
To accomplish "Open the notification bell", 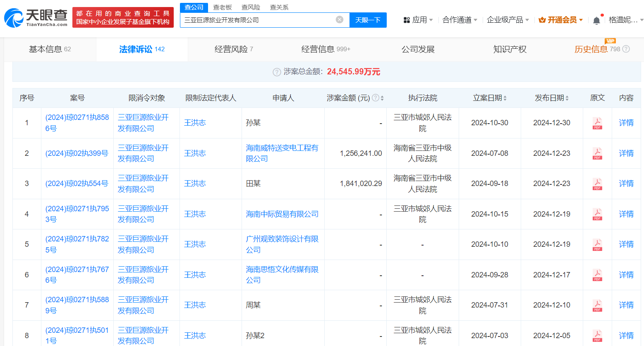I will [596, 20].
